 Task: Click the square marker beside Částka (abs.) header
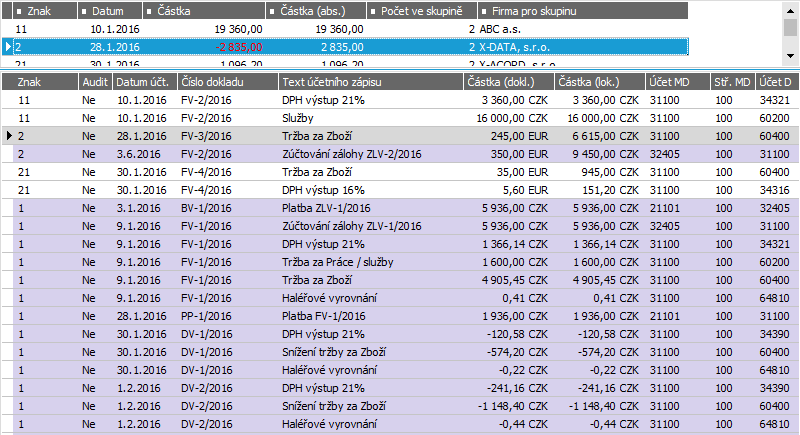point(273,11)
